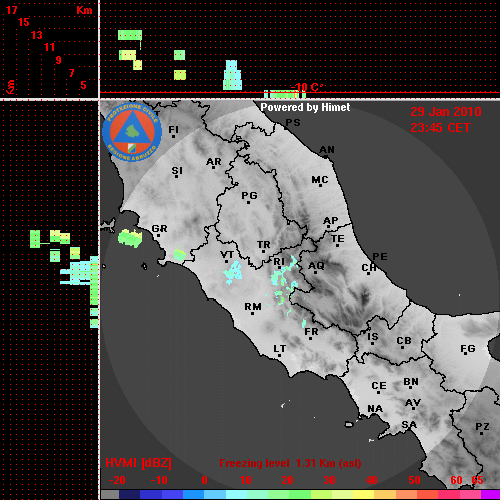Image resolution: width=500 pixels, height=500 pixels.
Task: Click the TE city label
Action: [x=338, y=239]
